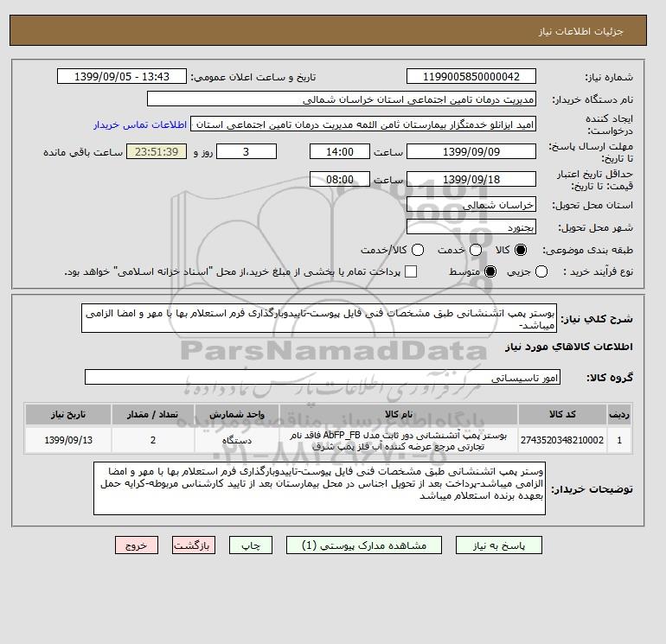This screenshot has width=666, height=644.
Task: Click the price validity time 08:00
Action: (x=340, y=179)
